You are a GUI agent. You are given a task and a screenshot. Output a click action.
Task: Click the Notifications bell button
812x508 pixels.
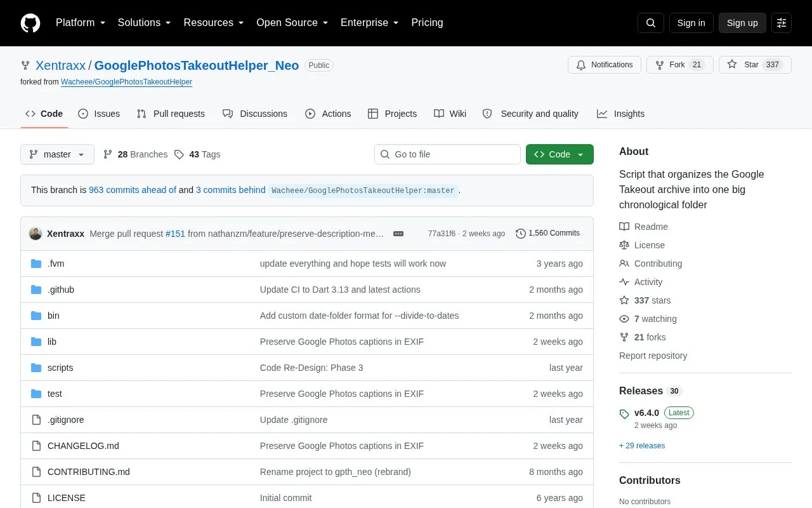tap(605, 65)
